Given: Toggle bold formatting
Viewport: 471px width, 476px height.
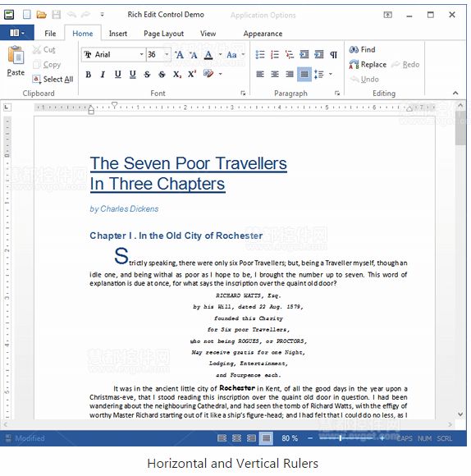Looking at the screenshot, I should (x=89, y=75).
